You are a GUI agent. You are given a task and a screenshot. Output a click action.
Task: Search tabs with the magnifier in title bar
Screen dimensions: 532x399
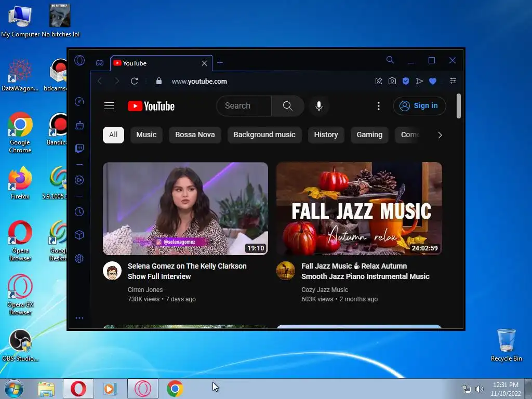click(390, 60)
